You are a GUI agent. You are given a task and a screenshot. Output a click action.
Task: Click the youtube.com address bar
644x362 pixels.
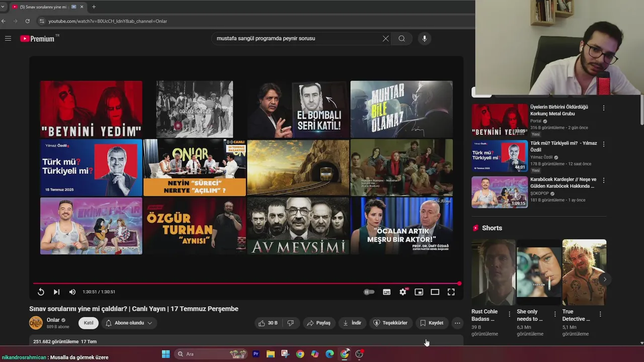[x=257, y=21]
